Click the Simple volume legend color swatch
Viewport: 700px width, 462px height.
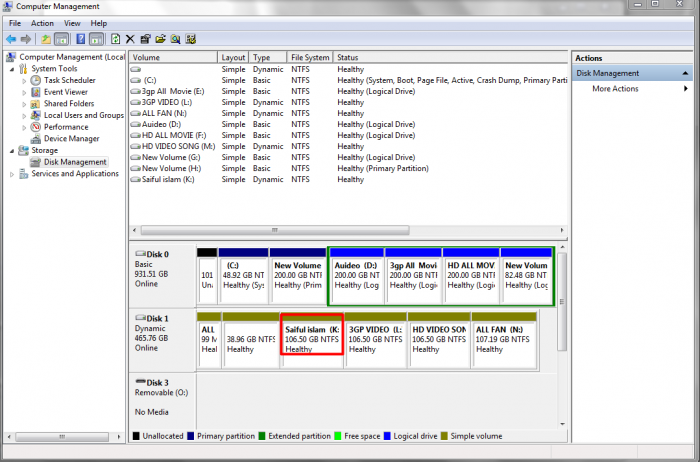(x=444, y=436)
